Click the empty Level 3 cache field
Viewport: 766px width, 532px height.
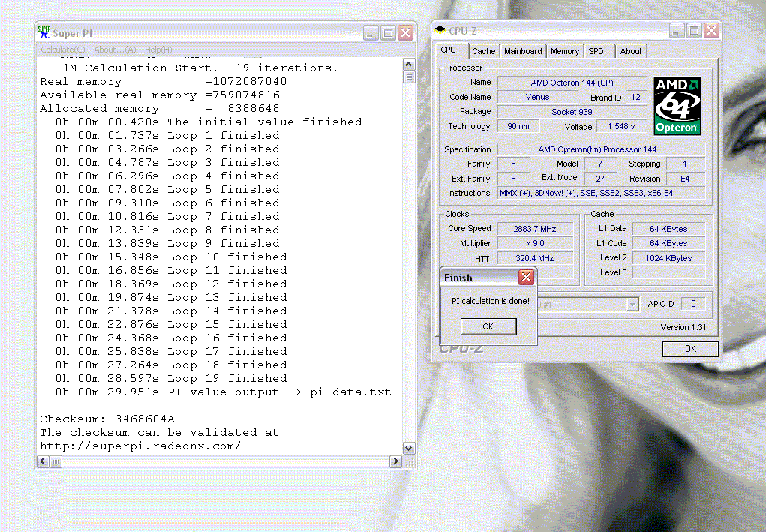668,272
